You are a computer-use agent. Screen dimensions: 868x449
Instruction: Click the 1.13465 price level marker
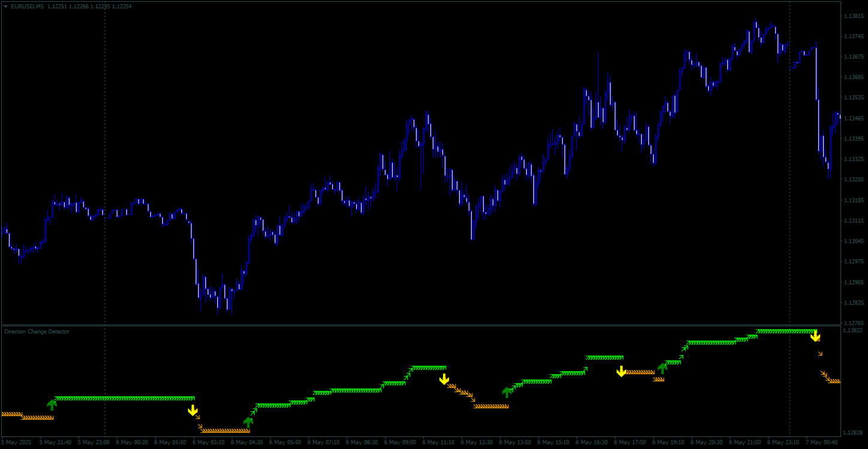click(x=852, y=117)
